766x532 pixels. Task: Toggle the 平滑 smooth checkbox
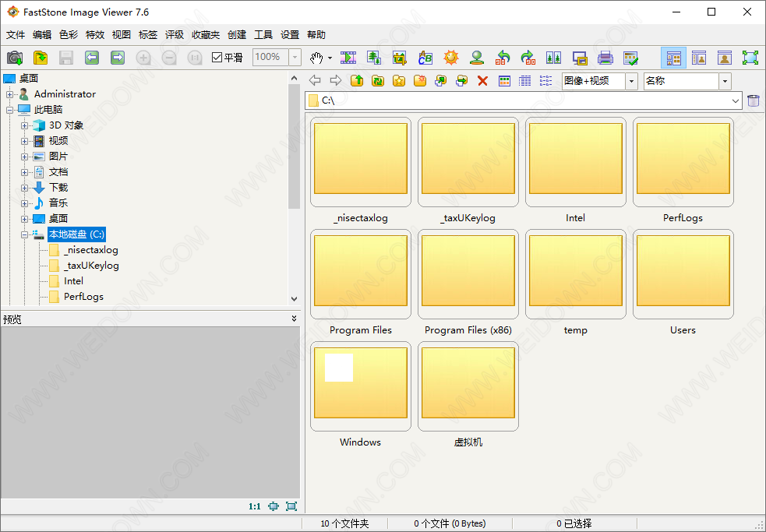pyautogui.click(x=217, y=58)
